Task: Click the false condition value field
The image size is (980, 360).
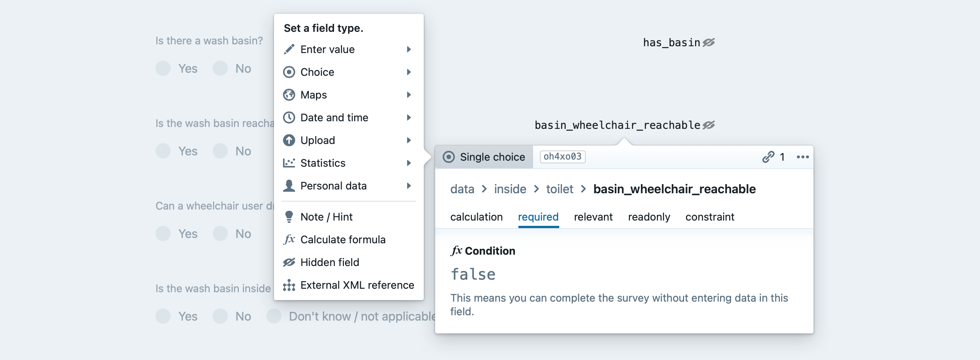Action: 473,275
